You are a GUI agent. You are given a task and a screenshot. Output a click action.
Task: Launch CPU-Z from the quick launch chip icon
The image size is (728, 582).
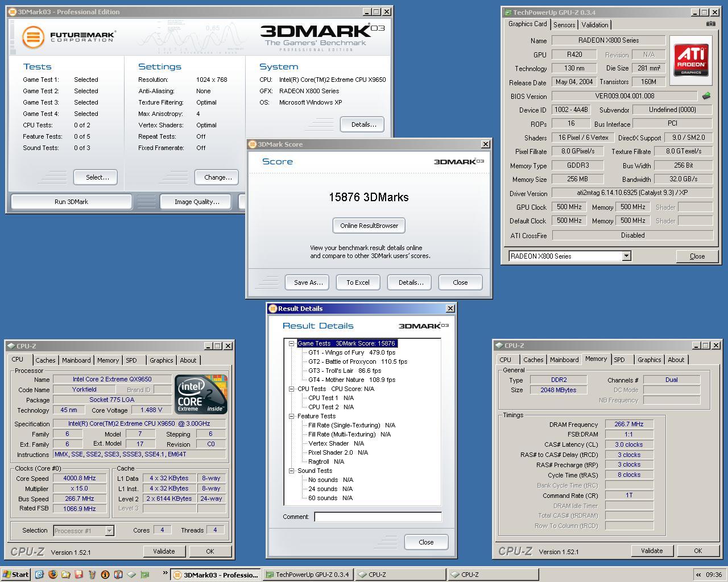[131, 575]
